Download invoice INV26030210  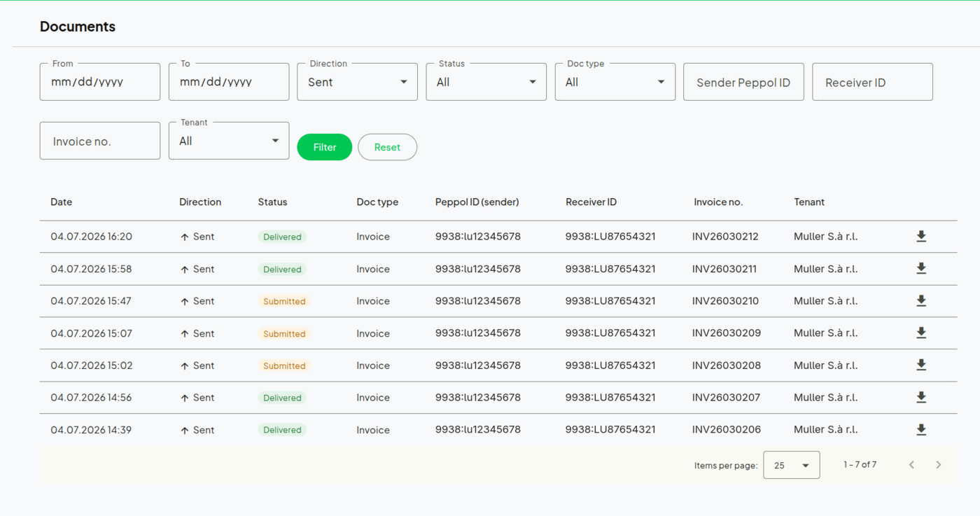921,301
